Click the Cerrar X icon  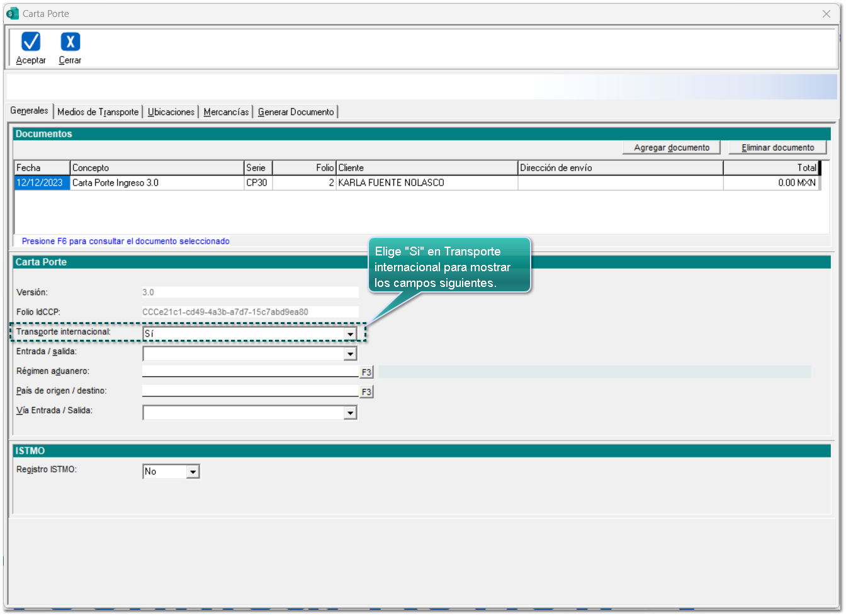70,42
